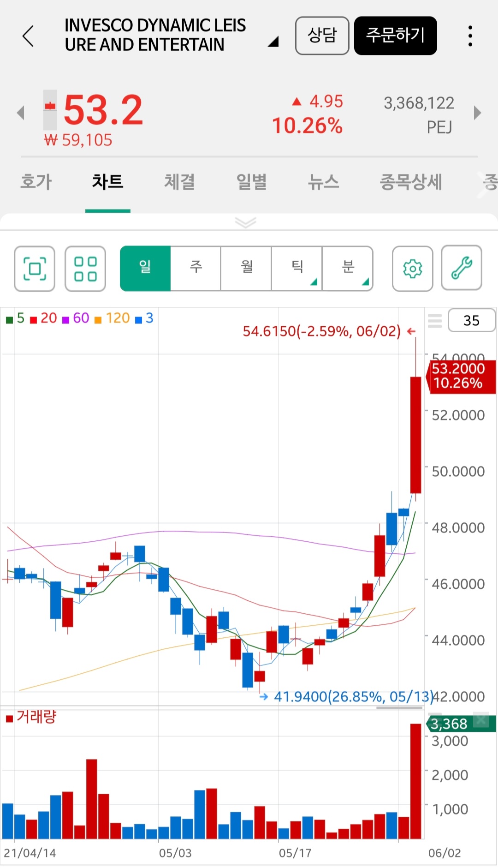Tap the stock name INVESCO DYNAMIC LEISURE
This screenshot has height=868, width=498.
click(x=155, y=35)
